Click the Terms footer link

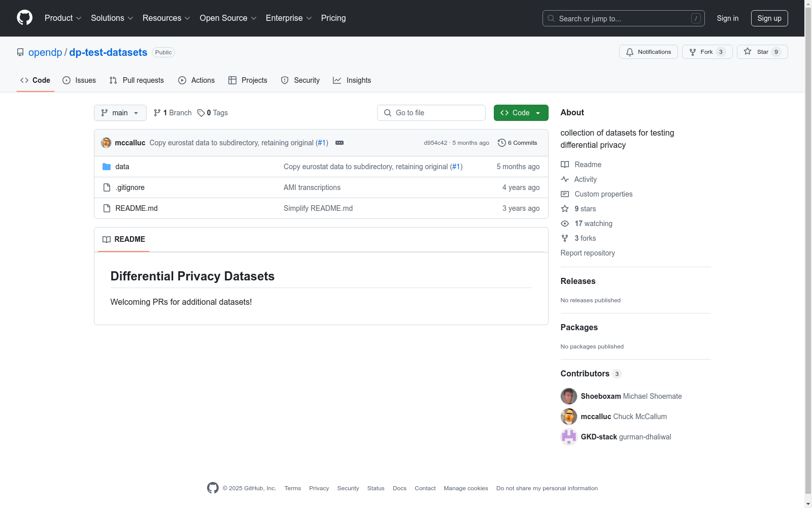pos(293,488)
